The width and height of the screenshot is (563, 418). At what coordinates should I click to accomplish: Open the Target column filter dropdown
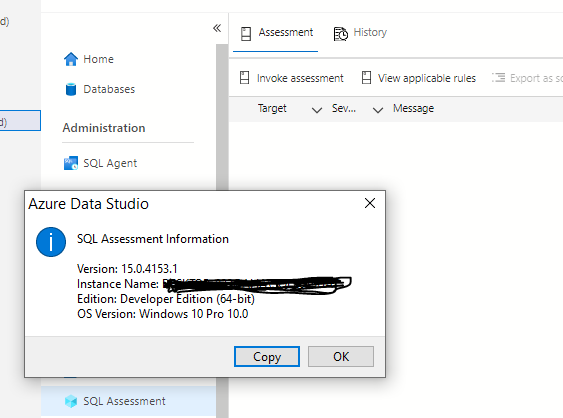coord(316,110)
